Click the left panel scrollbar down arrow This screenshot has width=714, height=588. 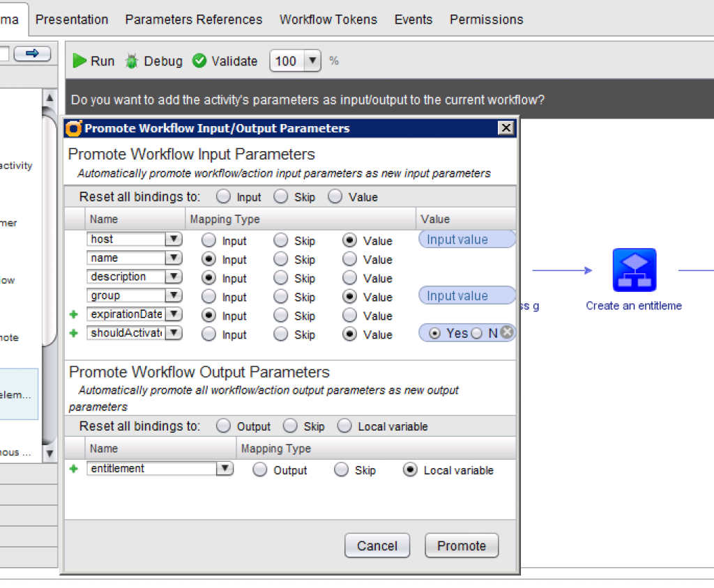(49, 454)
